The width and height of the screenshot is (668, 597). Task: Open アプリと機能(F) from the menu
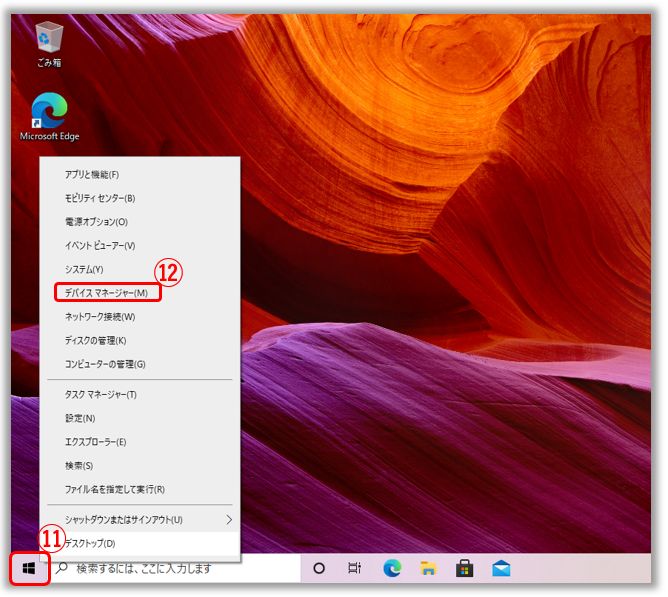click(140, 175)
